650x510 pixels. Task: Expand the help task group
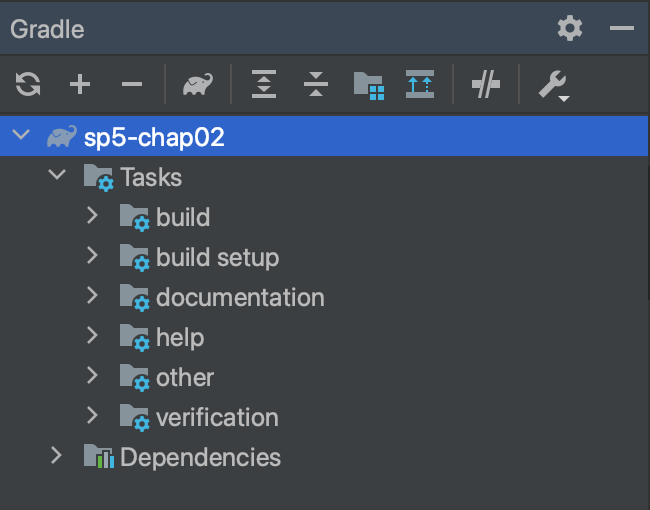92,335
